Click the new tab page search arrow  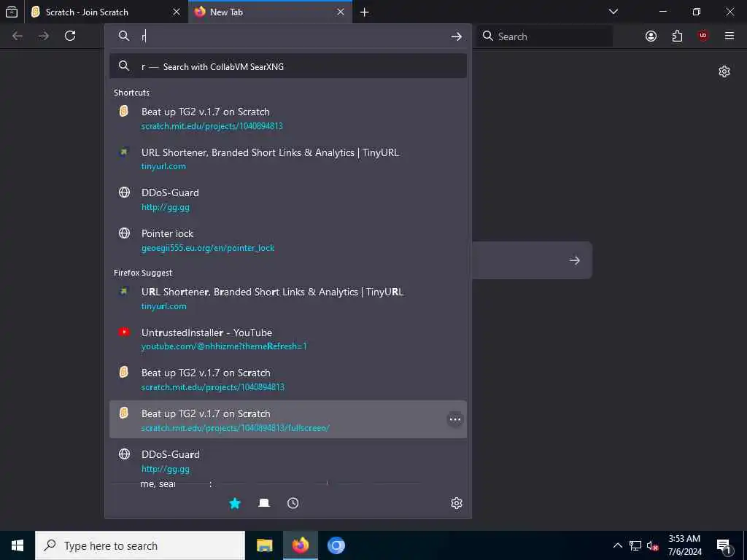pyautogui.click(x=575, y=260)
